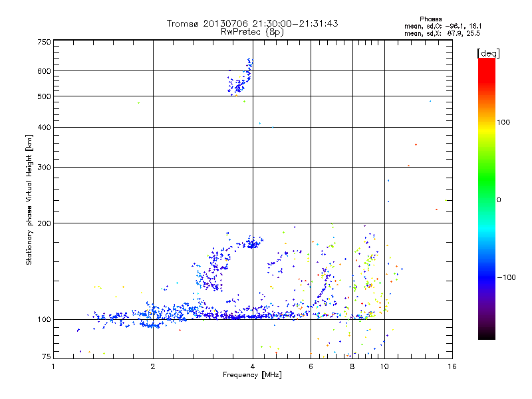Click the y-axis label '400'
This screenshot has width=532, height=399.
[44, 127]
